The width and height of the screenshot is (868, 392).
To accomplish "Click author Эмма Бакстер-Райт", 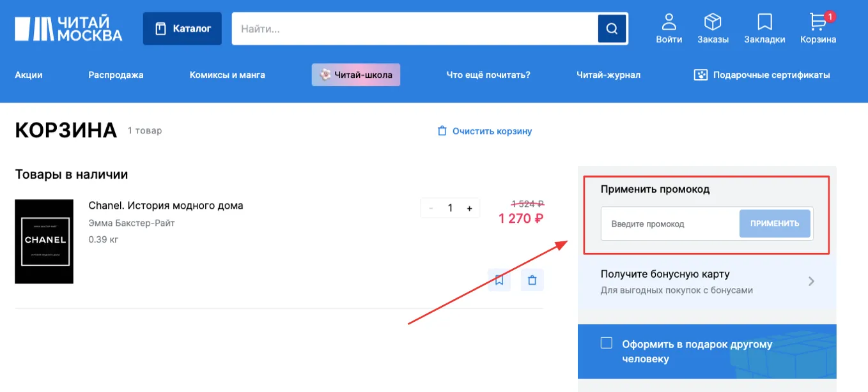I will pos(132,223).
